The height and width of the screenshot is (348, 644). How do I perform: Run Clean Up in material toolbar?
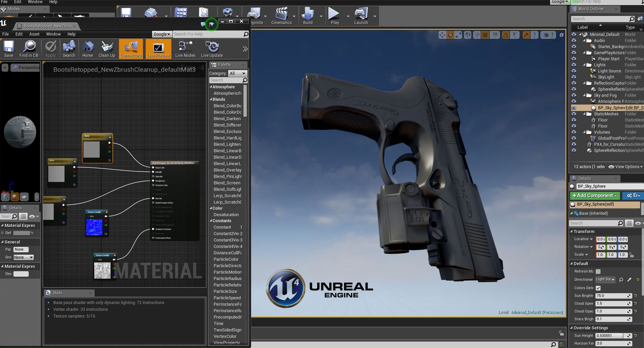point(107,49)
